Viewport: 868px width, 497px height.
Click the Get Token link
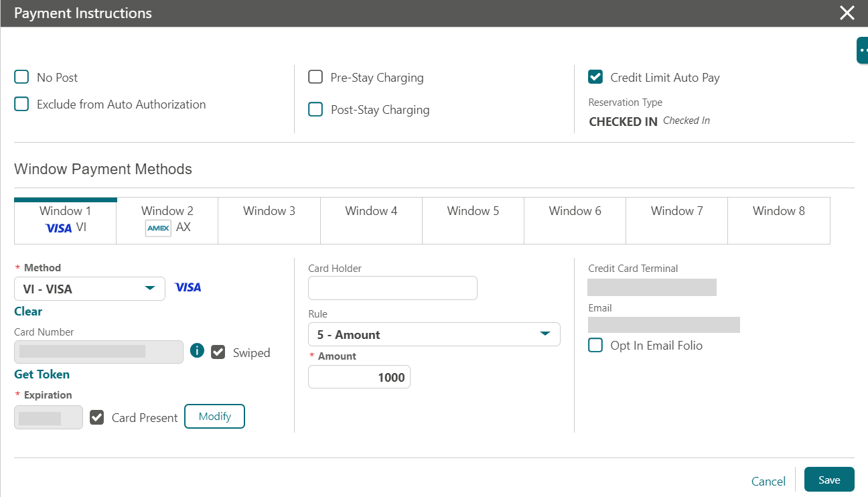(x=42, y=374)
